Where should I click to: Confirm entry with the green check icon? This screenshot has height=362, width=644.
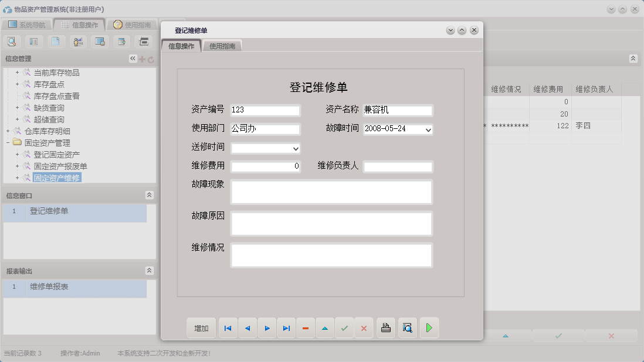pos(345,328)
